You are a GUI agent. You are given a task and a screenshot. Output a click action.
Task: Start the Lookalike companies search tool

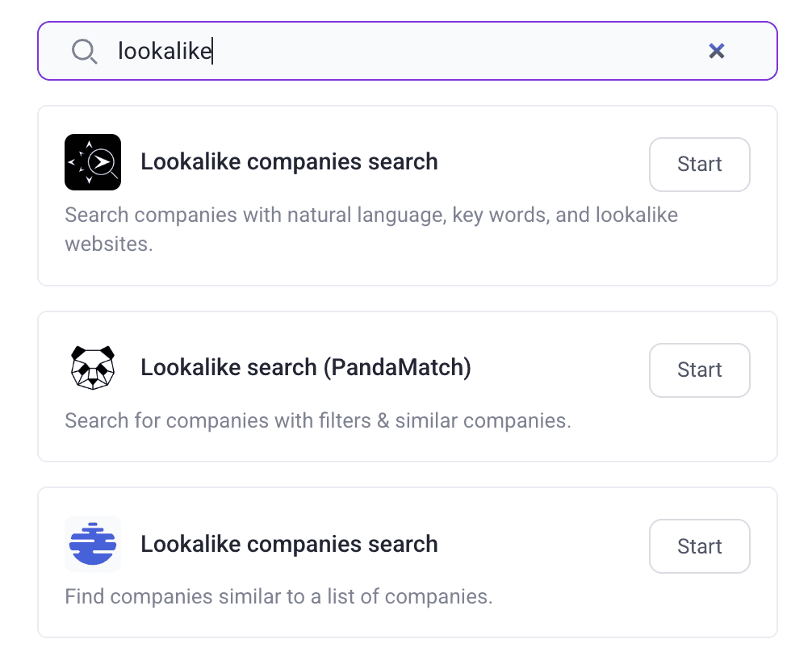click(699, 164)
